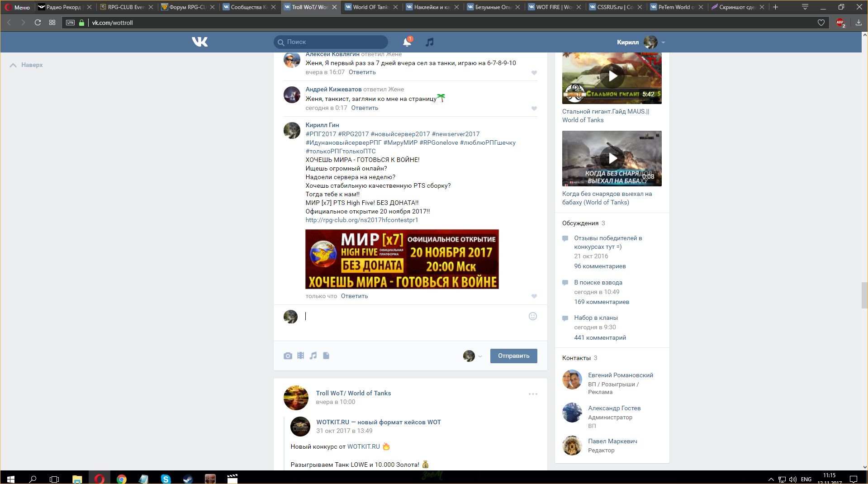Open the taskbar volume control
The width and height of the screenshot is (868, 484).
click(x=792, y=479)
